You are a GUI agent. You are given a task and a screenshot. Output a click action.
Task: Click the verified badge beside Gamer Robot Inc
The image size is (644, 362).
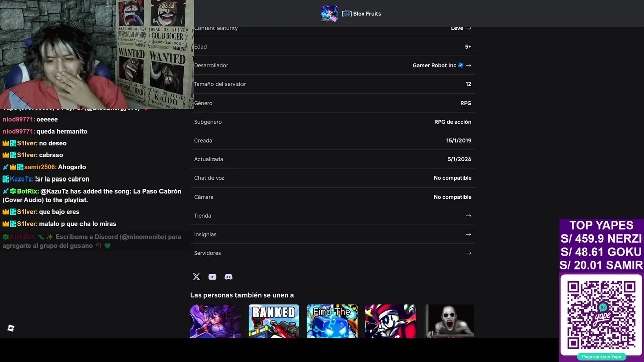point(461,65)
